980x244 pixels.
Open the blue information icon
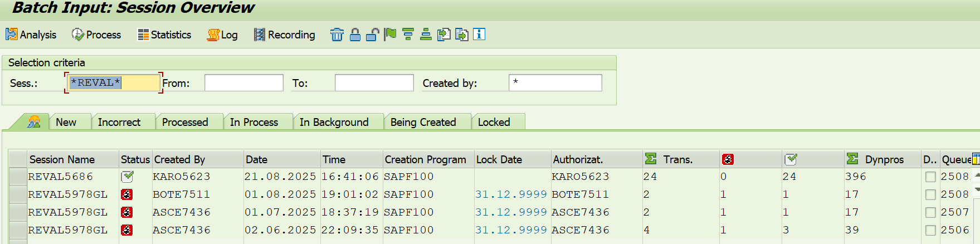pyautogui.click(x=479, y=35)
